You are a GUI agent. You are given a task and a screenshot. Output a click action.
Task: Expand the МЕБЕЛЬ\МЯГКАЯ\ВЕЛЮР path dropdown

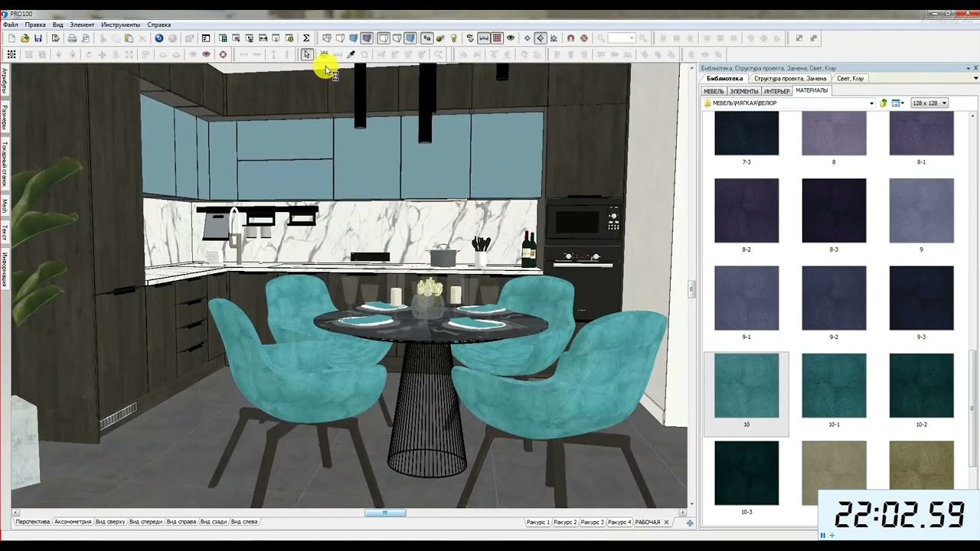pos(871,103)
